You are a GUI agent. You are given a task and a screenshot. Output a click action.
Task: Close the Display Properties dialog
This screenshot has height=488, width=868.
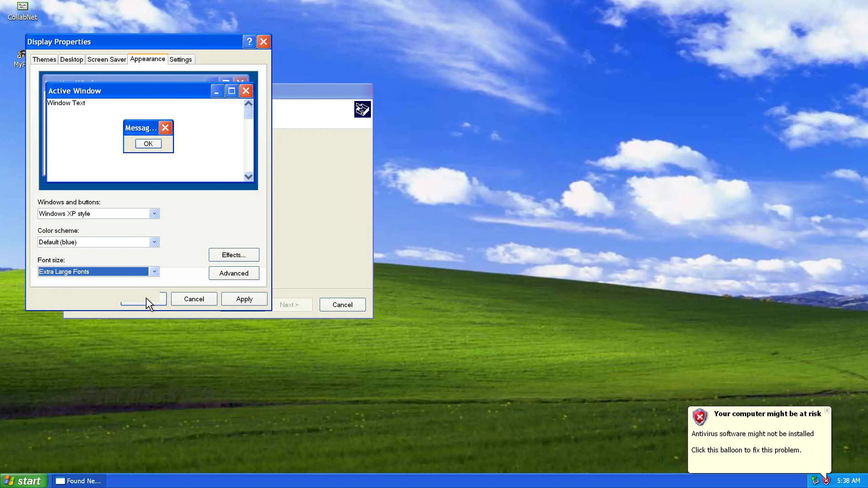263,42
